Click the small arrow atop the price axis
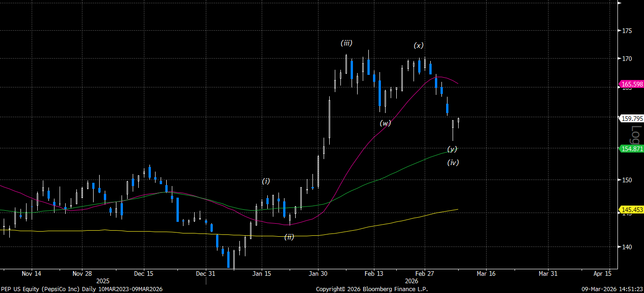 (619, 3)
